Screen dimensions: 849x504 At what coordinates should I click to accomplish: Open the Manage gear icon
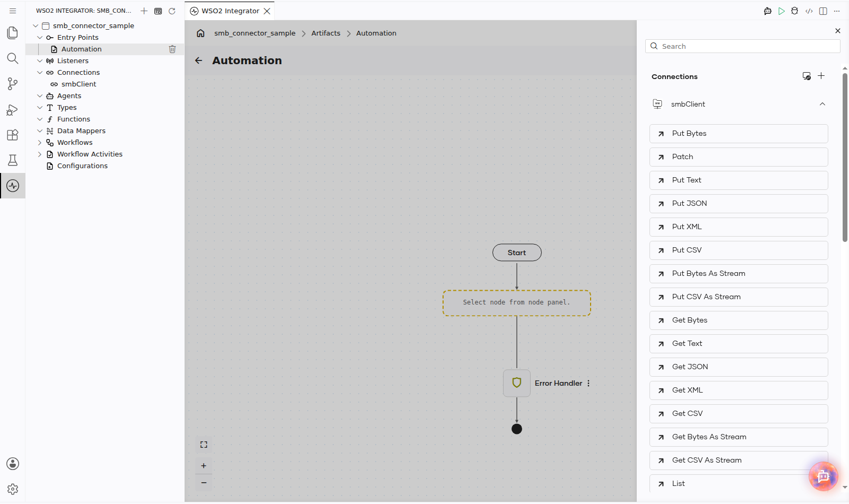tap(13, 489)
